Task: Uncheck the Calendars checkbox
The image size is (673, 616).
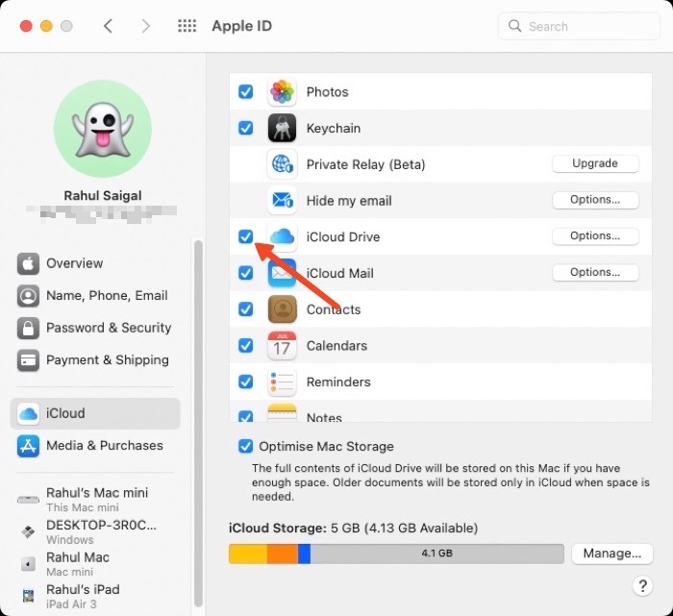Action: point(245,345)
